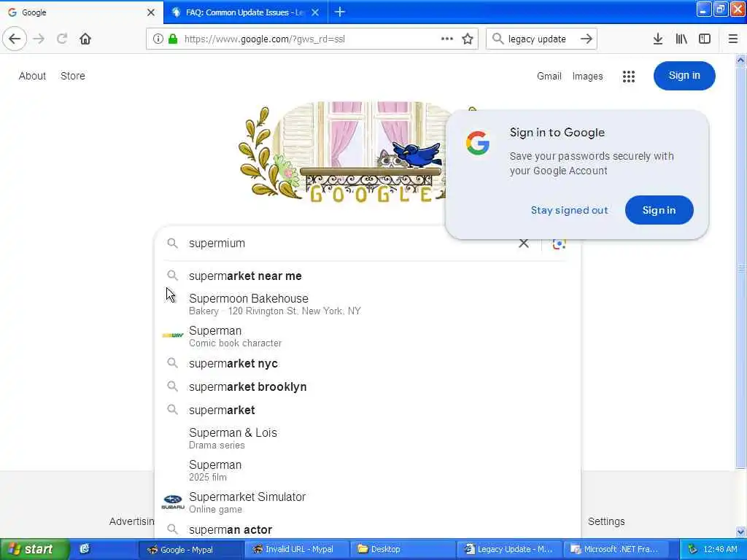Choose Stay signed out
The height and width of the screenshot is (560, 747).
pyautogui.click(x=569, y=210)
